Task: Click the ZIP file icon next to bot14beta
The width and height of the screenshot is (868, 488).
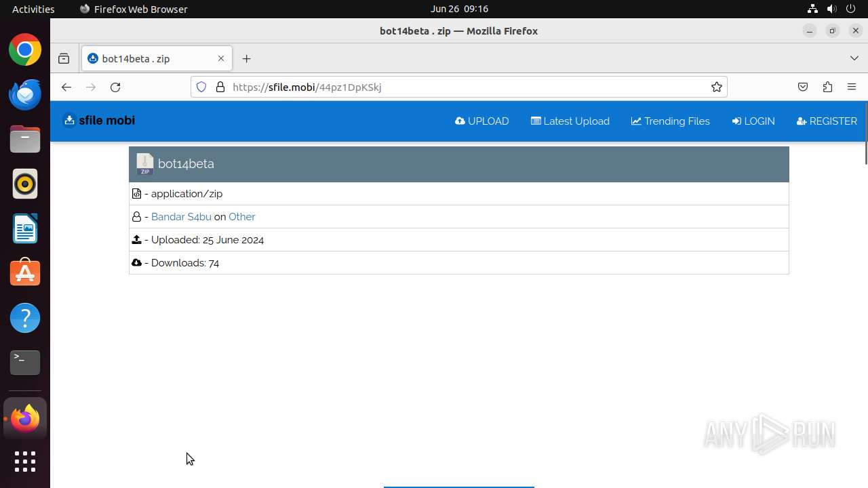Action: pos(144,164)
